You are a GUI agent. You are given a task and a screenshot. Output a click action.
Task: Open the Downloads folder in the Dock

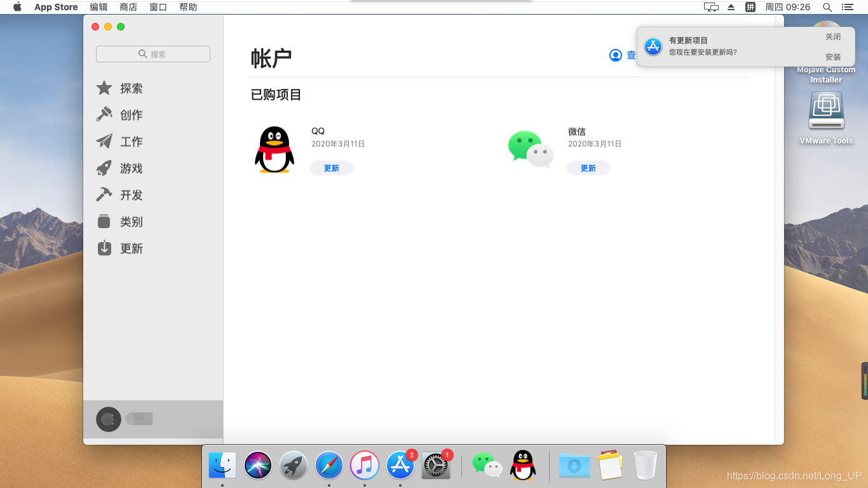[574, 466]
